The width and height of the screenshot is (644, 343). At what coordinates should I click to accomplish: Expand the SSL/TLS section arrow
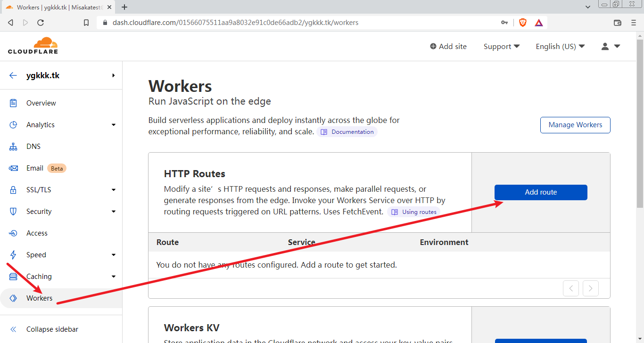(x=114, y=190)
